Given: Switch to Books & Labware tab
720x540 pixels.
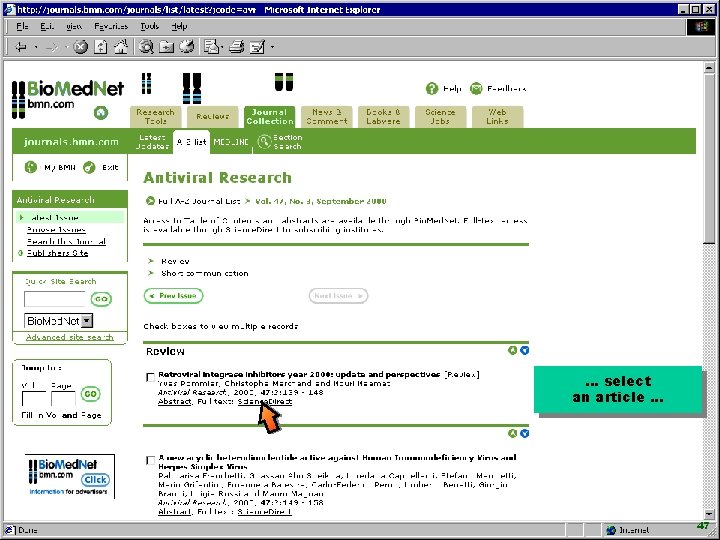Looking at the screenshot, I should click(x=383, y=117).
